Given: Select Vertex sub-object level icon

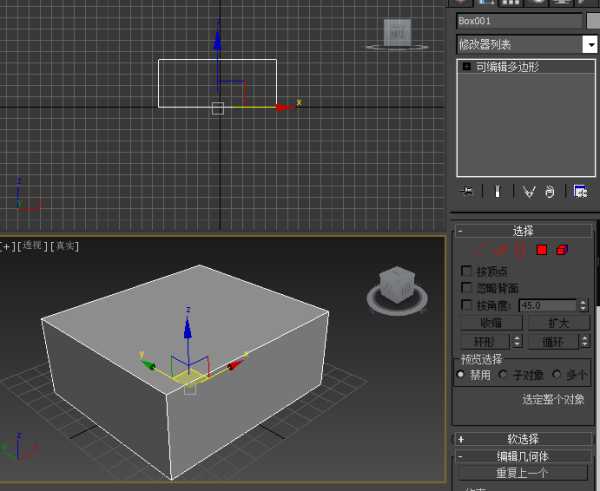Looking at the screenshot, I should (479, 250).
